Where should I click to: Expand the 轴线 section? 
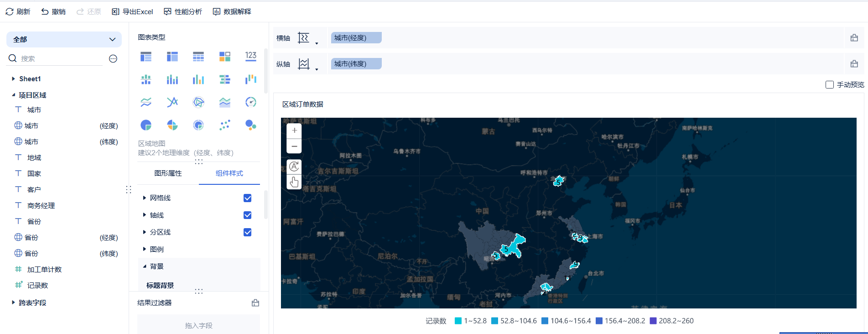tap(145, 215)
